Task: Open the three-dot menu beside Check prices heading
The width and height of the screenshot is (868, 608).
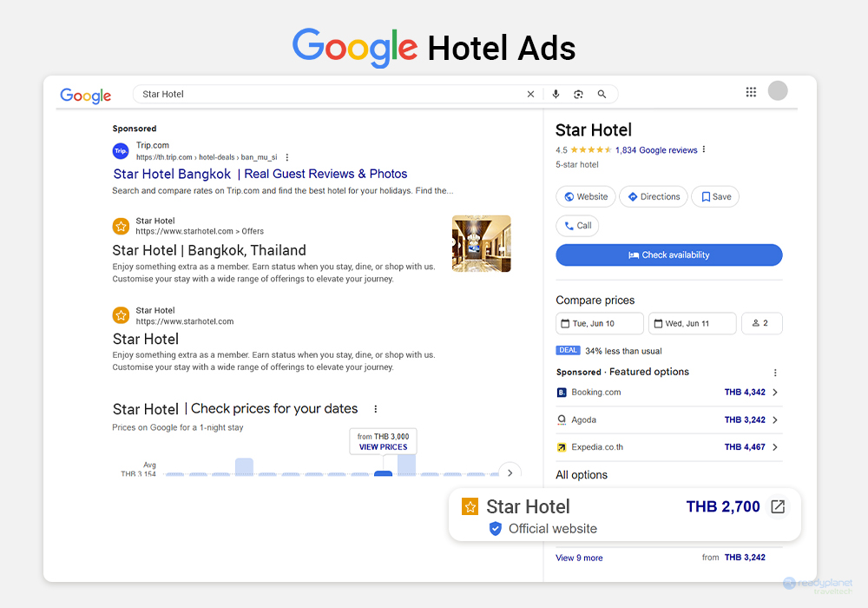Action: [x=375, y=408]
